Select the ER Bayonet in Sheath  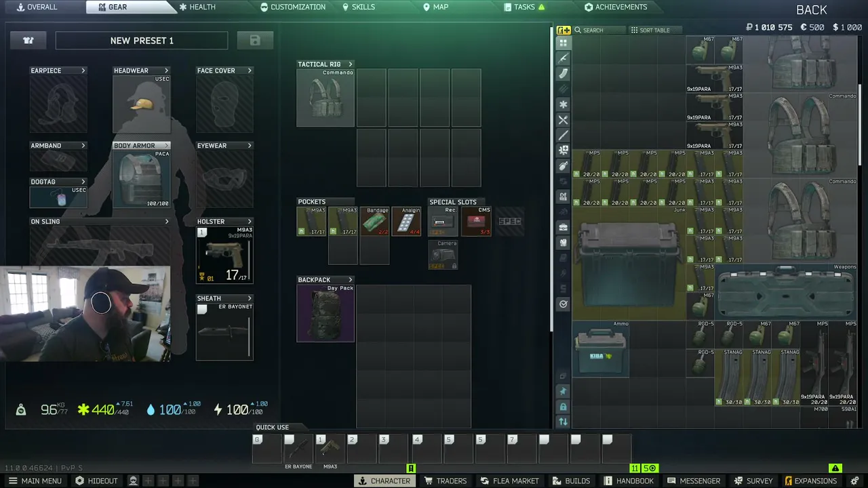tap(224, 331)
